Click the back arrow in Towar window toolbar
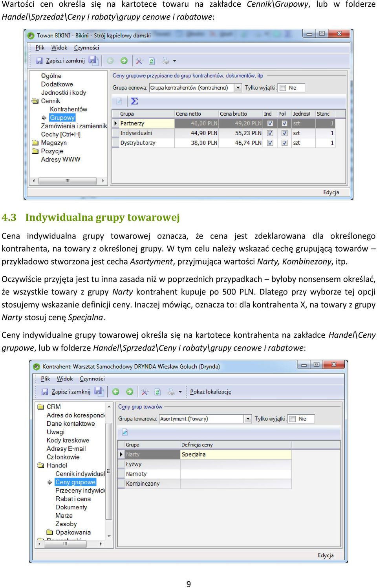 coord(110,61)
